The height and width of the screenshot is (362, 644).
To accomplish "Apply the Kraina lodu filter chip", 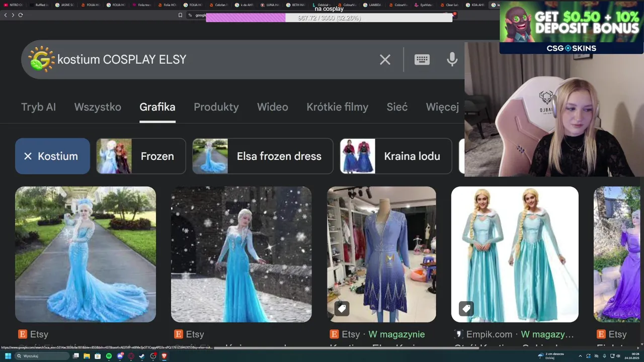I will pos(396,156).
